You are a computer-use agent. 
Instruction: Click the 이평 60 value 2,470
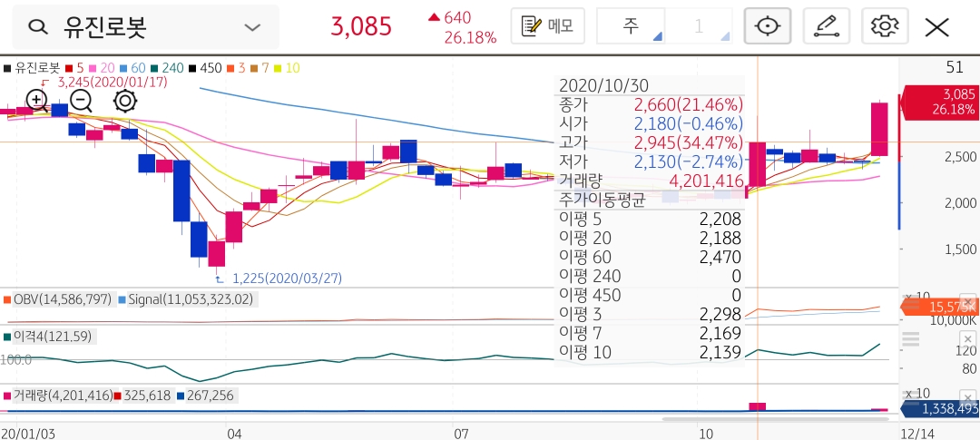click(720, 257)
